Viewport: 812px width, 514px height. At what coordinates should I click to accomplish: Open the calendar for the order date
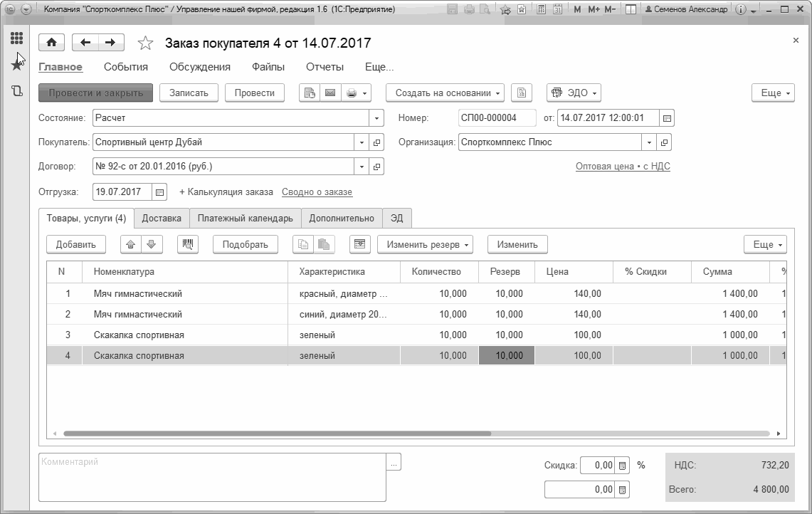(667, 118)
